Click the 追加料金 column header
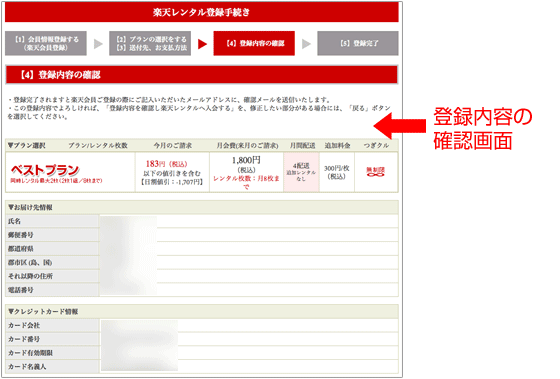560x379 pixels. pos(338,145)
